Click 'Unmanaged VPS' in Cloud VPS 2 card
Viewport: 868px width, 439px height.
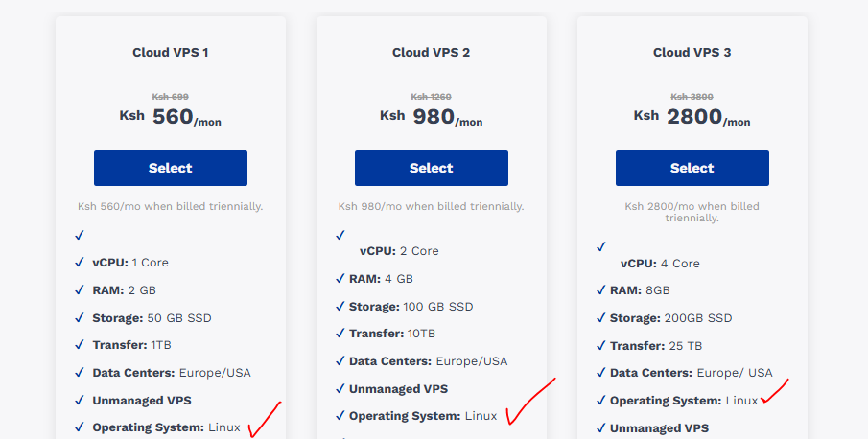[x=399, y=389]
